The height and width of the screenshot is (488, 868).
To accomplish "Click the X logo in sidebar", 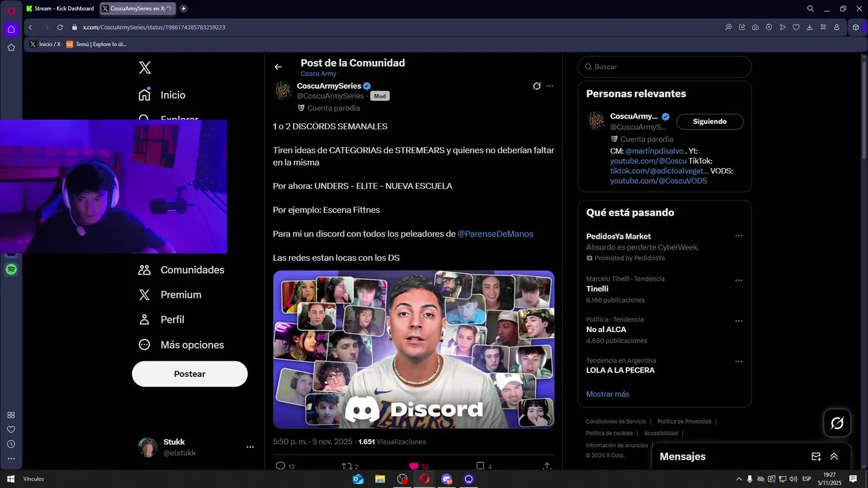I will (x=144, y=68).
